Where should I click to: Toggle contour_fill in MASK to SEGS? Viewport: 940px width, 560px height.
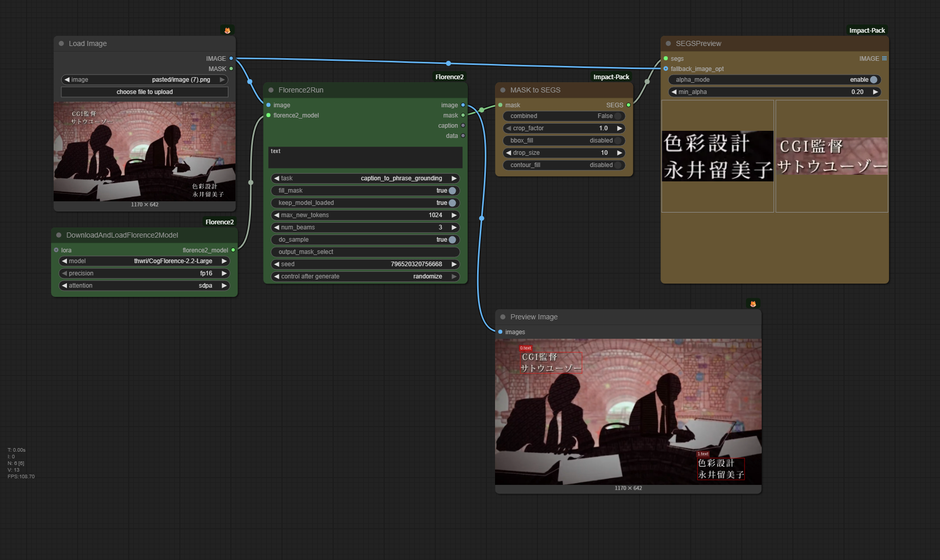pyautogui.click(x=564, y=165)
